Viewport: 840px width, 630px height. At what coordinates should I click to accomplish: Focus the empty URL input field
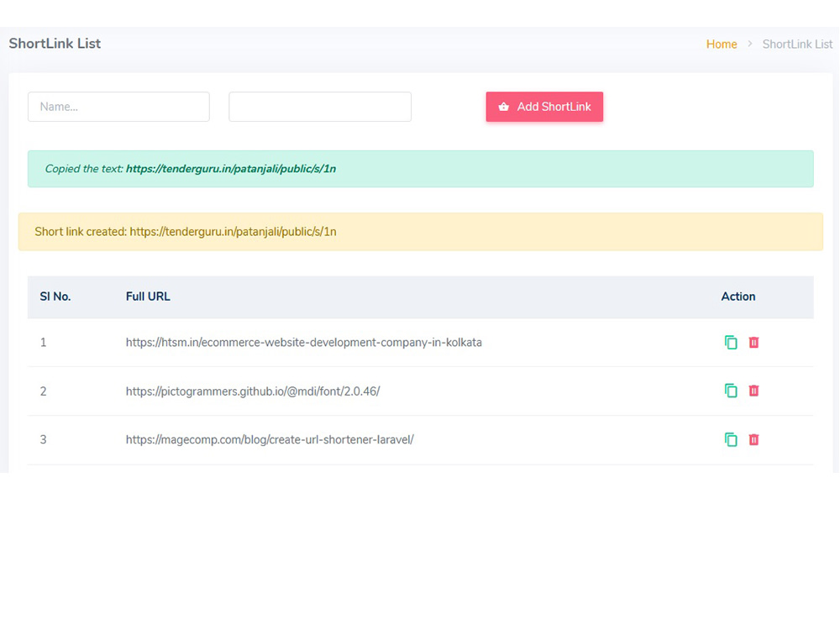pos(320,107)
